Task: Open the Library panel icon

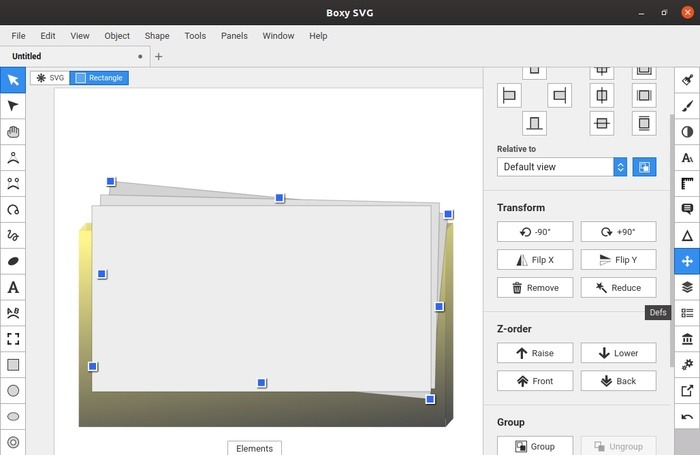Action: pos(687,339)
